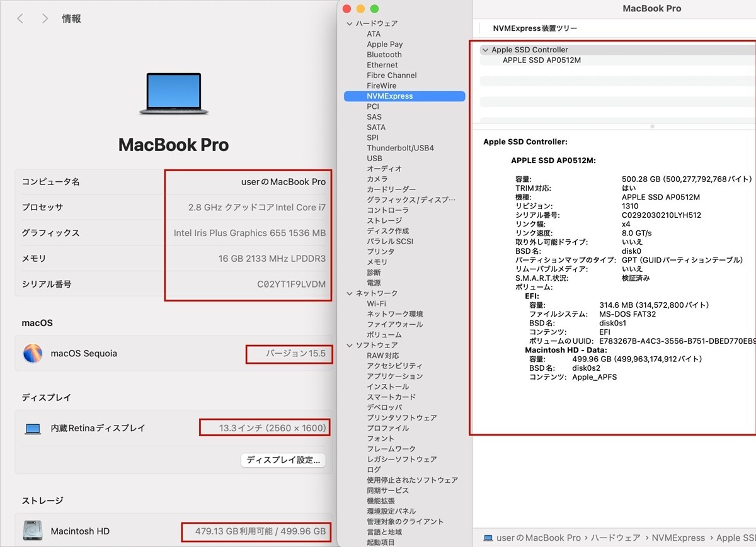This screenshot has height=547, width=756.
Task: Select SATA in sidebar
Action: click(x=376, y=127)
